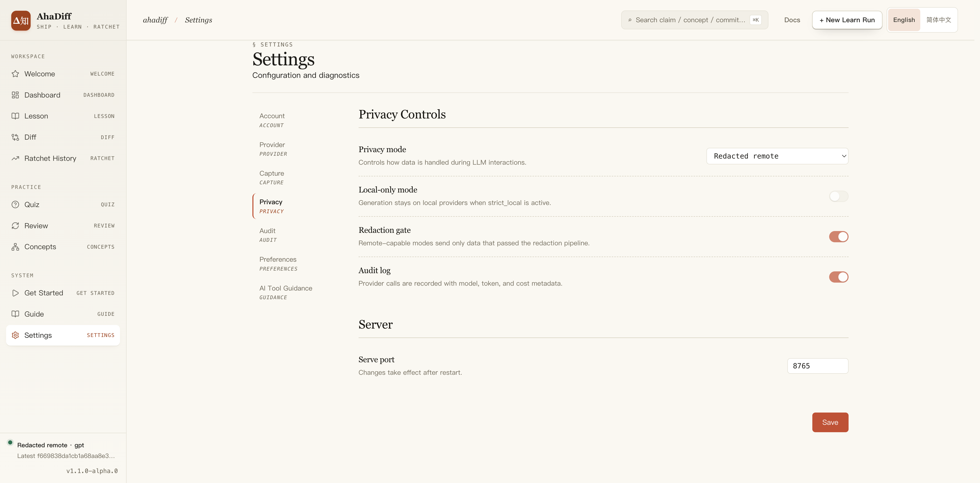Go to the Diff page
The image size is (980, 483).
point(63,137)
